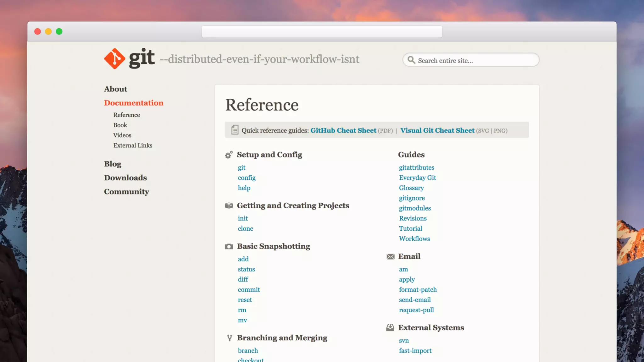Screen dimensions: 644x362
Task: Open the About section in sidebar
Action: 115,89
